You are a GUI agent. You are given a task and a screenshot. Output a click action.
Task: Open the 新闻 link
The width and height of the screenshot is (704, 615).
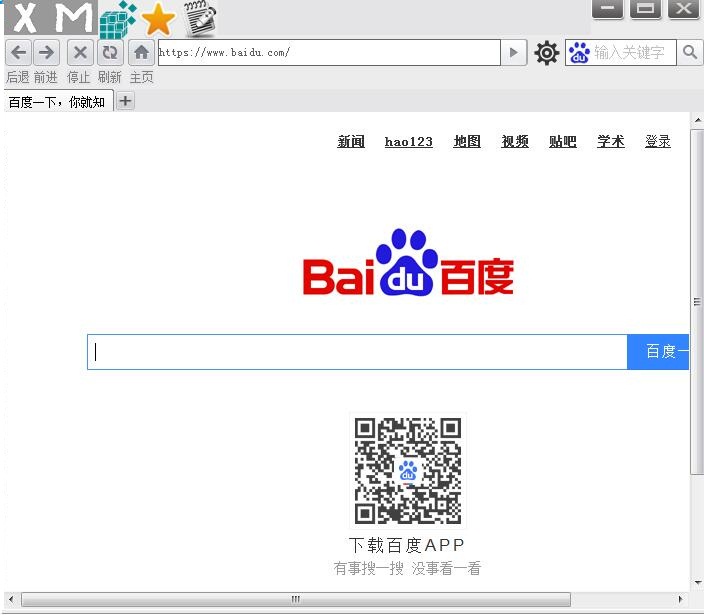point(351,142)
